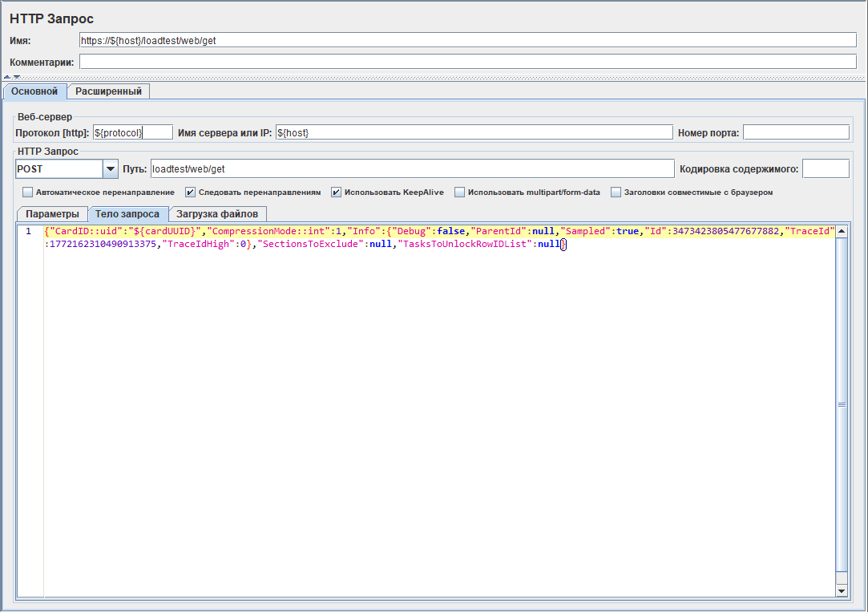The width and height of the screenshot is (868, 612).
Task: Open the Загрузка файлов tab
Action: coord(217,214)
